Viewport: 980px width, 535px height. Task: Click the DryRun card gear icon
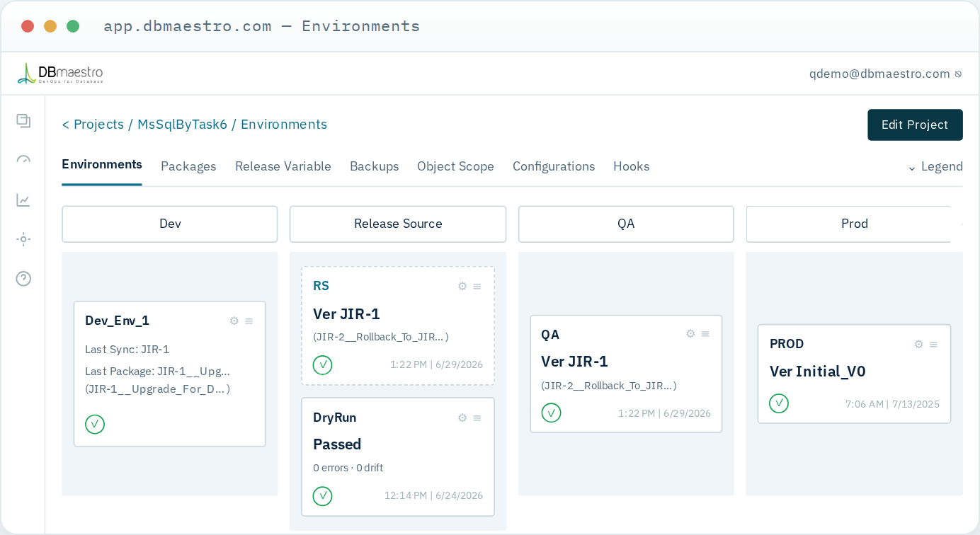(x=462, y=418)
